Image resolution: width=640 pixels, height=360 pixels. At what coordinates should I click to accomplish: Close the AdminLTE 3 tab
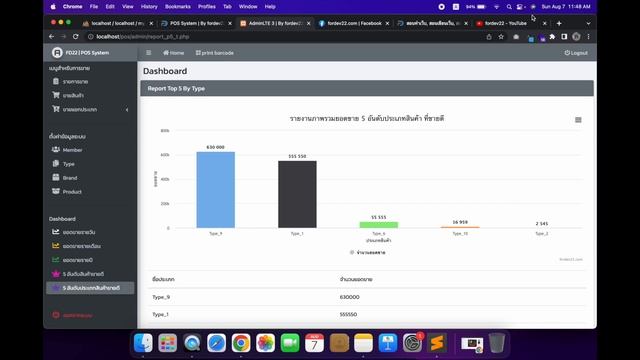coord(309,23)
